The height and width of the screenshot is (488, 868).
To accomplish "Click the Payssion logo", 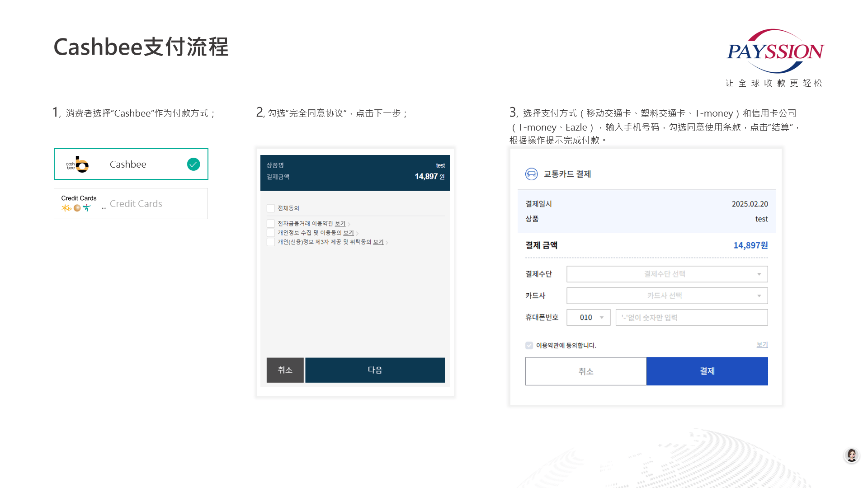I will coord(776,51).
